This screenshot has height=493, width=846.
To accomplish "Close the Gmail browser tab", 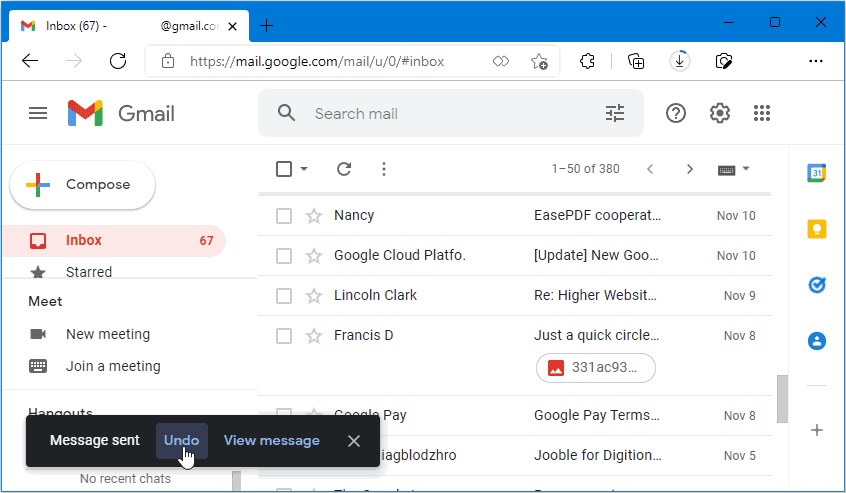I will [233, 26].
